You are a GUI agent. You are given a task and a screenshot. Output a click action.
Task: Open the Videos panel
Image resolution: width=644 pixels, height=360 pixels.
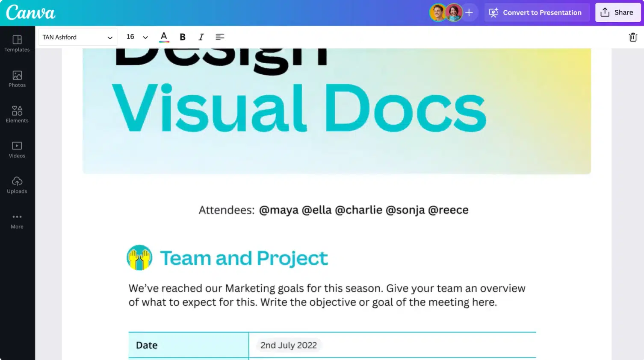[17, 150]
